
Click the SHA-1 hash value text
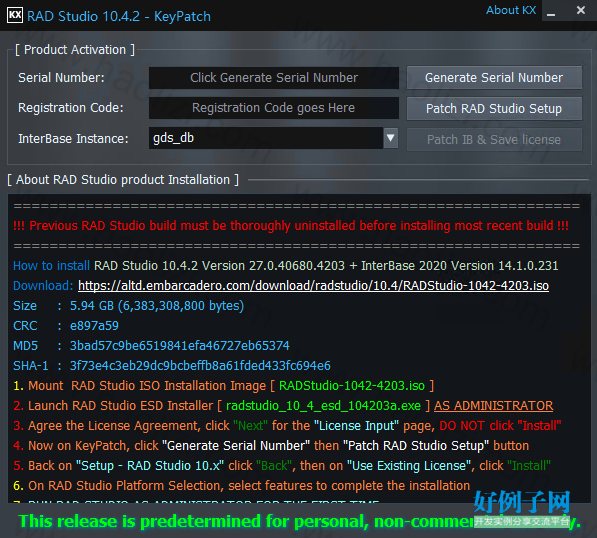[200, 366]
